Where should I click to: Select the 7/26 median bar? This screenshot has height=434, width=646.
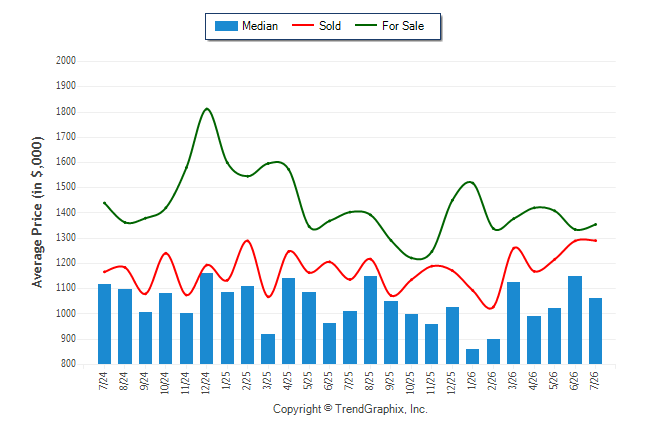pos(595,331)
